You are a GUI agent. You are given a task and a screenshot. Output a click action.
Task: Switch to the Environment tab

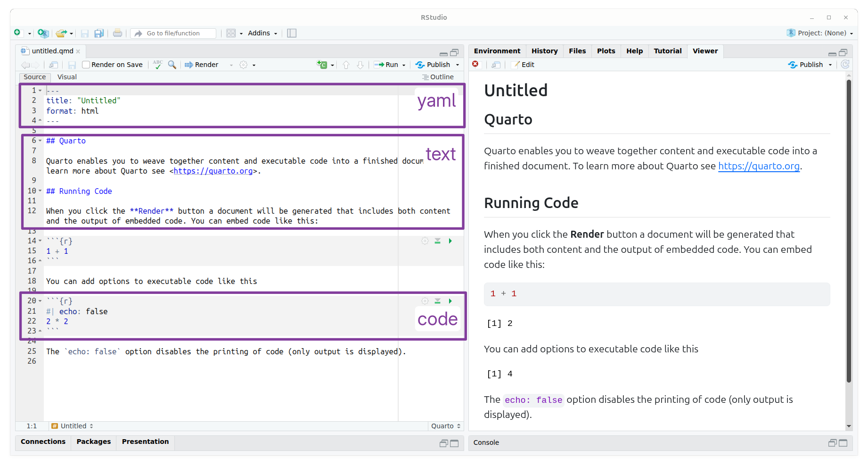pyautogui.click(x=497, y=51)
